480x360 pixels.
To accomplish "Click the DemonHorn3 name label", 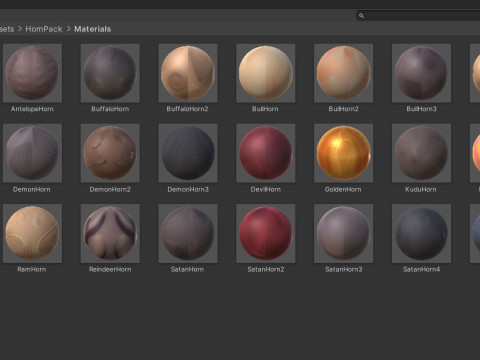I will (x=188, y=189).
